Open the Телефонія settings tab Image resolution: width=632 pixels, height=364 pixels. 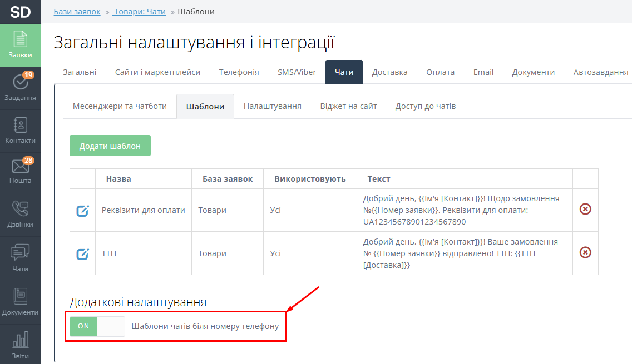pos(239,72)
